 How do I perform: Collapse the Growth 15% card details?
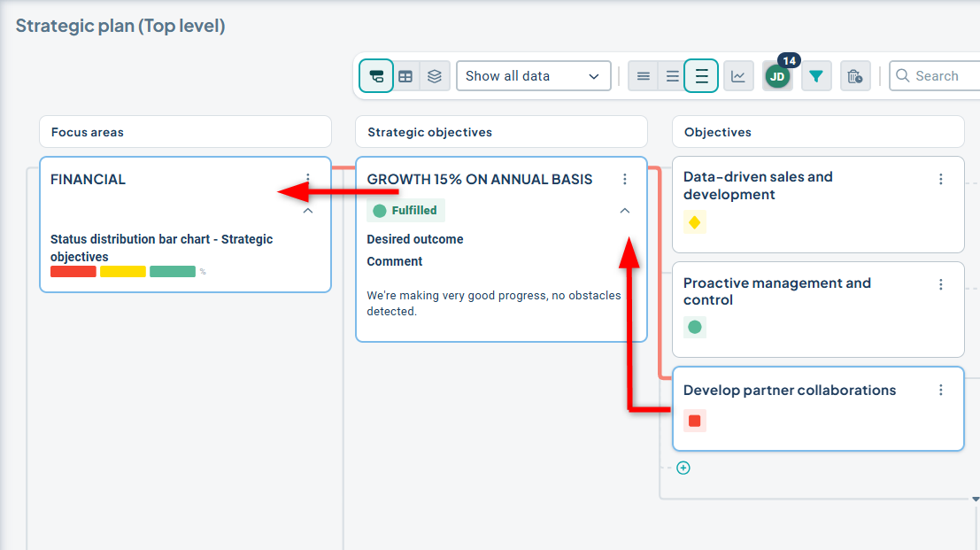(625, 211)
